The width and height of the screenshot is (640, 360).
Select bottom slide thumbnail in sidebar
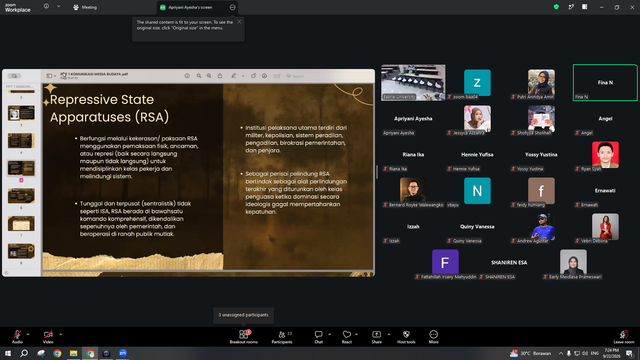coord(21,251)
